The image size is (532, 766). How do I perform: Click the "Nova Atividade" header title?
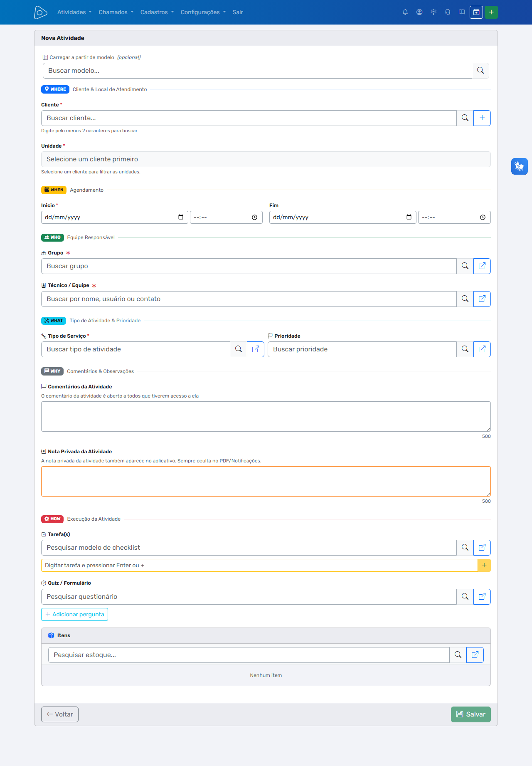pos(63,38)
